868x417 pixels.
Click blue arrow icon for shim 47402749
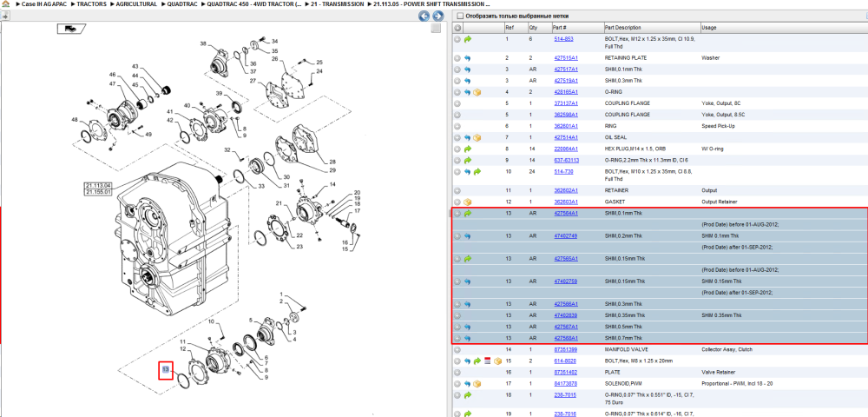pos(468,236)
